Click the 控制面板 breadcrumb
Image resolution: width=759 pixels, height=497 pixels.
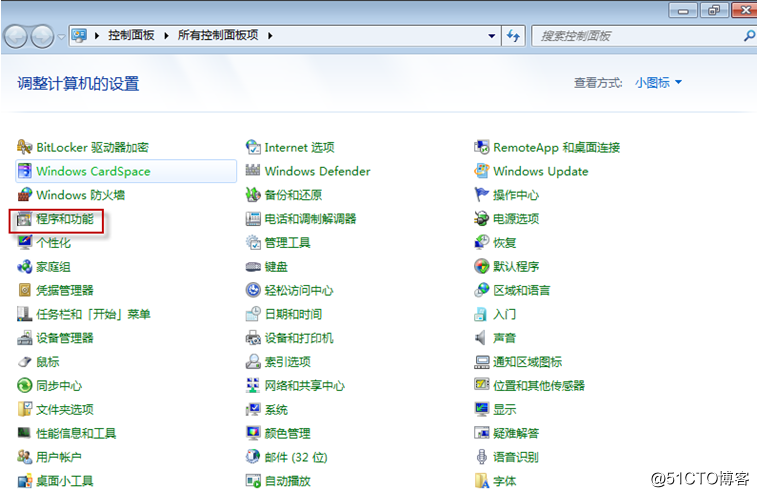coord(131,35)
